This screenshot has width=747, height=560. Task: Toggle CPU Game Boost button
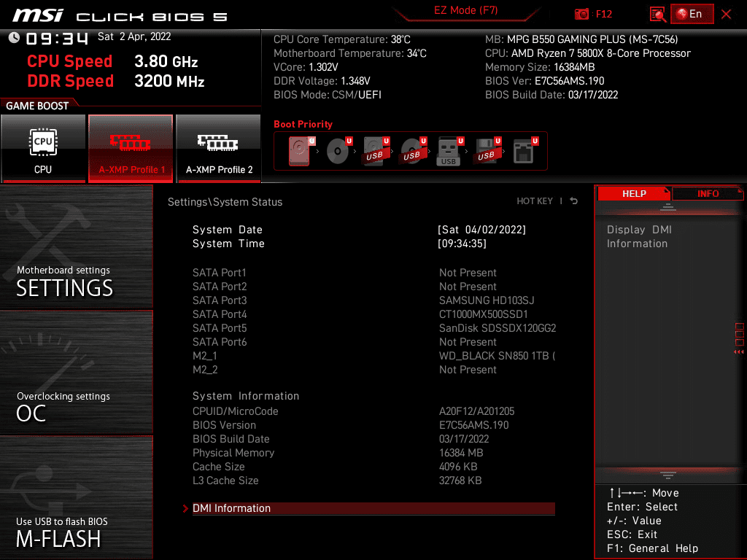[43, 148]
